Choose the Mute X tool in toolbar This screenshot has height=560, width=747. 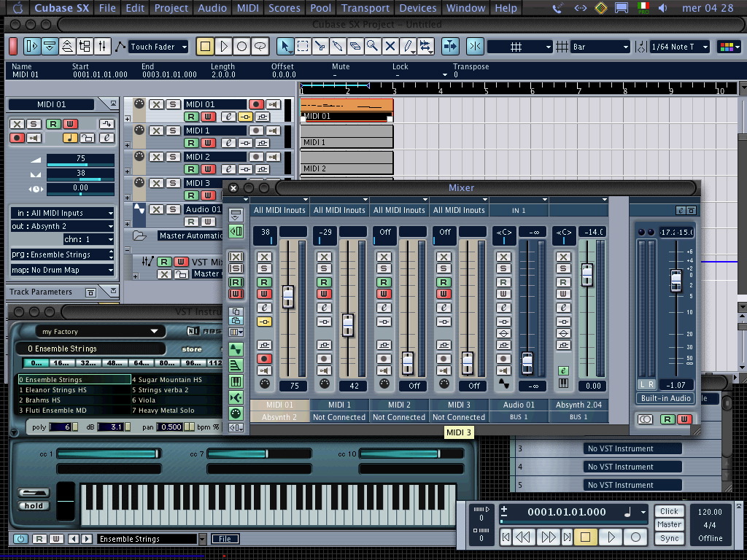(x=390, y=47)
